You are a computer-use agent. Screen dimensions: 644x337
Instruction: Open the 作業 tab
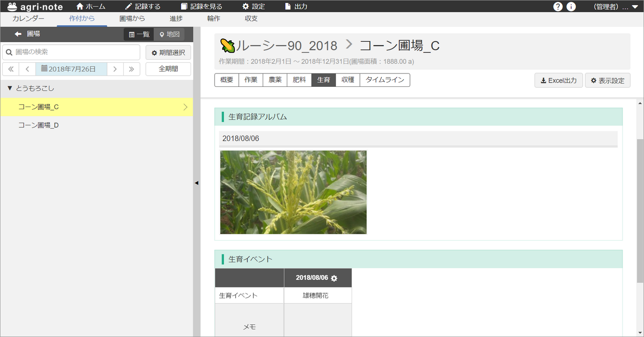[x=251, y=80]
